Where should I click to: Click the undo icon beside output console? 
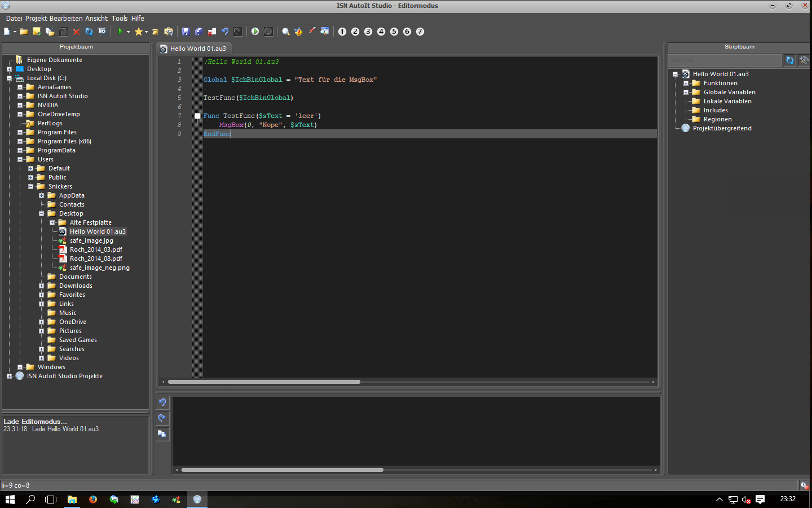point(162,402)
